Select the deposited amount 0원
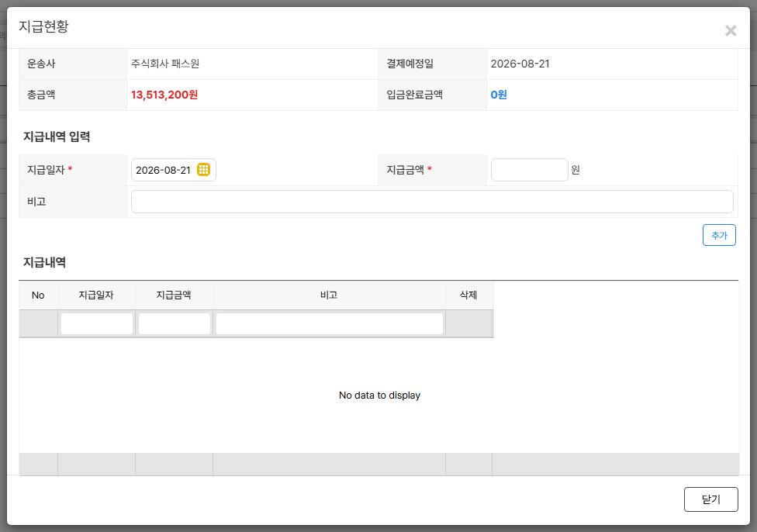Image resolution: width=757 pixels, height=532 pixels. pos(499,95)
